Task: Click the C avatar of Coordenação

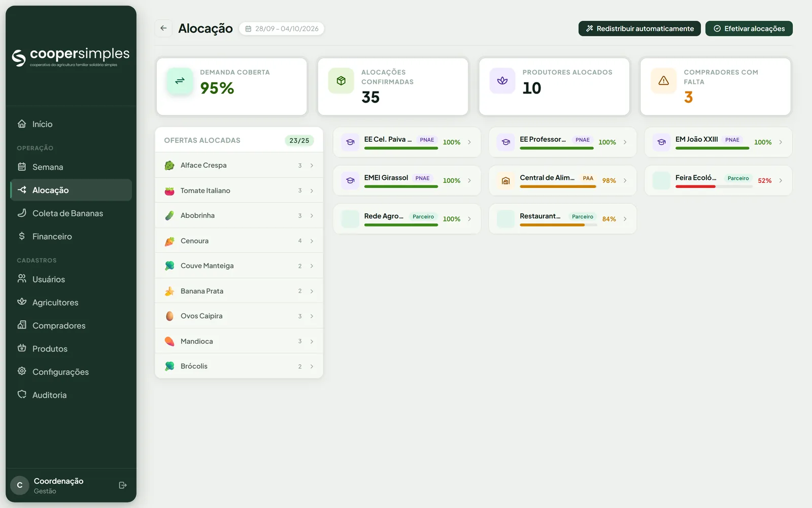Action: coord(20,485)
